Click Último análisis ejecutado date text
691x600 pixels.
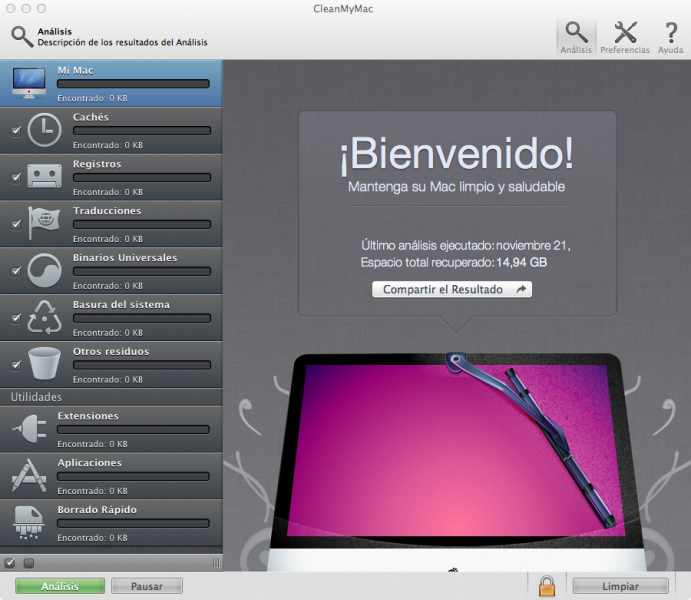click(466, 245)
